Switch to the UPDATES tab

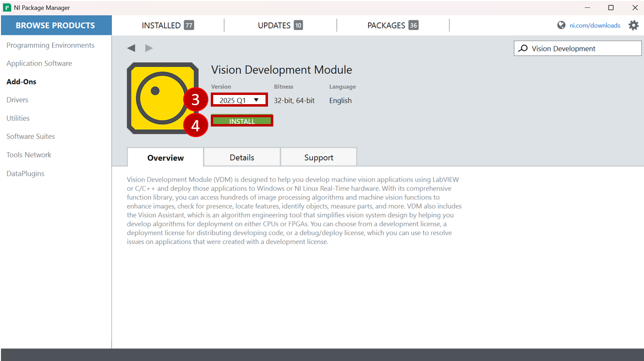tap(280, 25)
